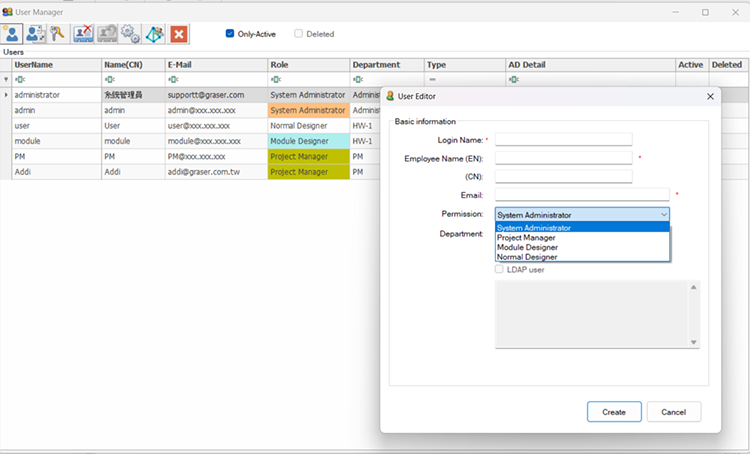Viewport: 750px width, 454px height.
Task: Click the Department column filter icon
Action: [358, 79]
